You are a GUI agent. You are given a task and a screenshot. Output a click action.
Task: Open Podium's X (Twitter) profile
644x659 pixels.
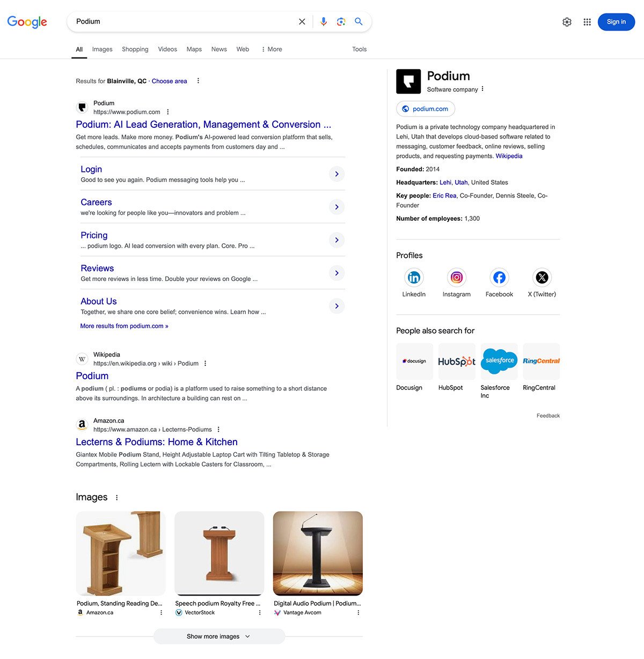[x=542, y=278]
